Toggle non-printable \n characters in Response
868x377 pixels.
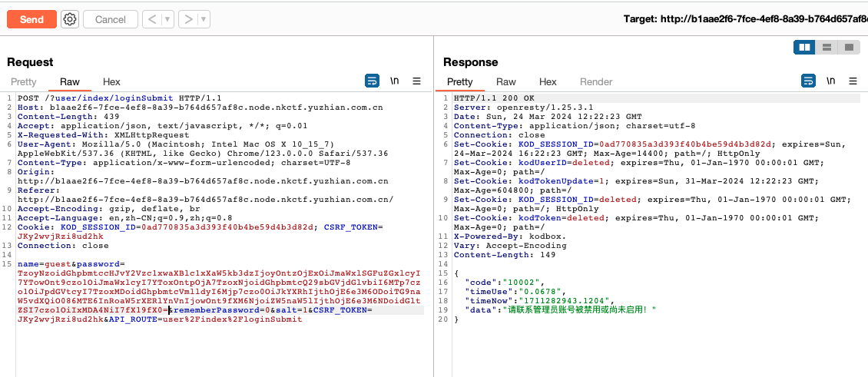pos(831,81)
